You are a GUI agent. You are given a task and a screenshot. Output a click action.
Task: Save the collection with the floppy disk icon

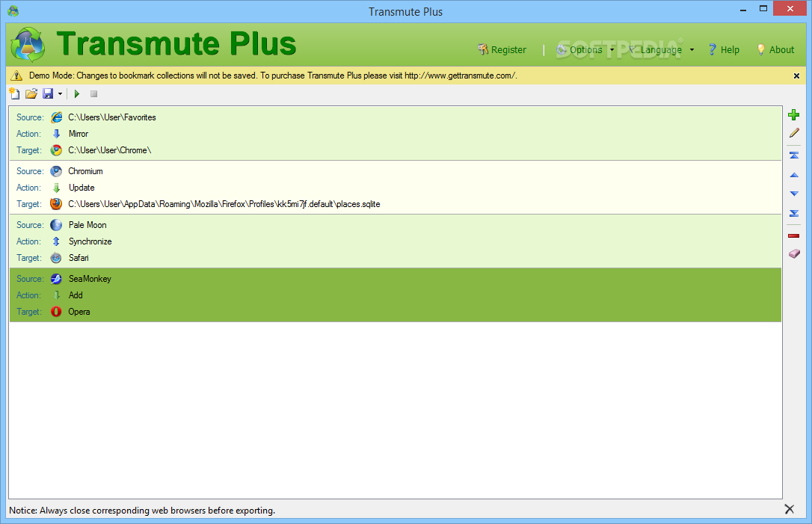(x=48, y=93)
